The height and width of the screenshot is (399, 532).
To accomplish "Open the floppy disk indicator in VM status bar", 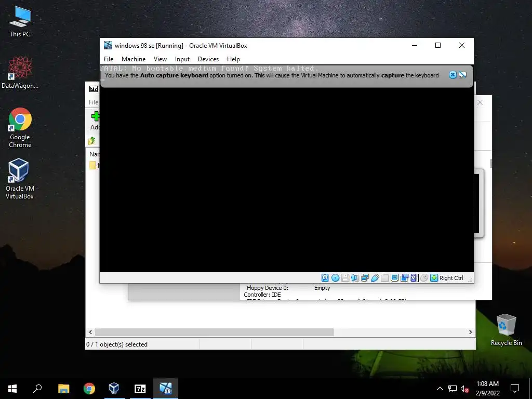I will 345,278.
